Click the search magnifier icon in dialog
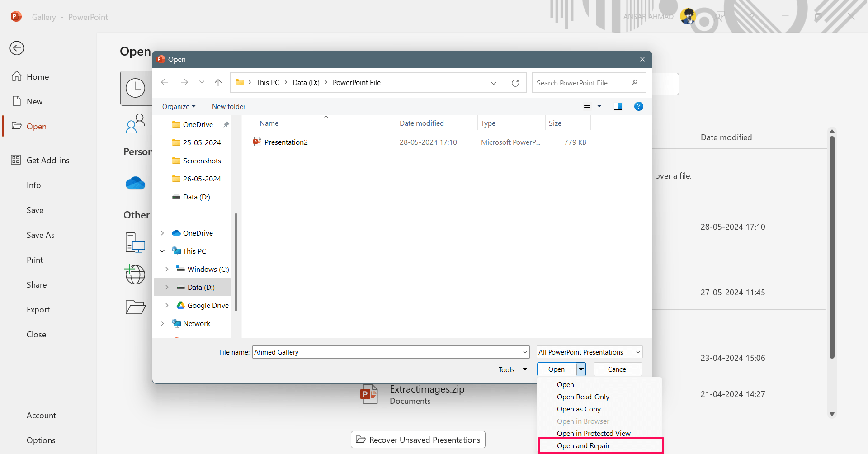 click(x=634, y=83)
